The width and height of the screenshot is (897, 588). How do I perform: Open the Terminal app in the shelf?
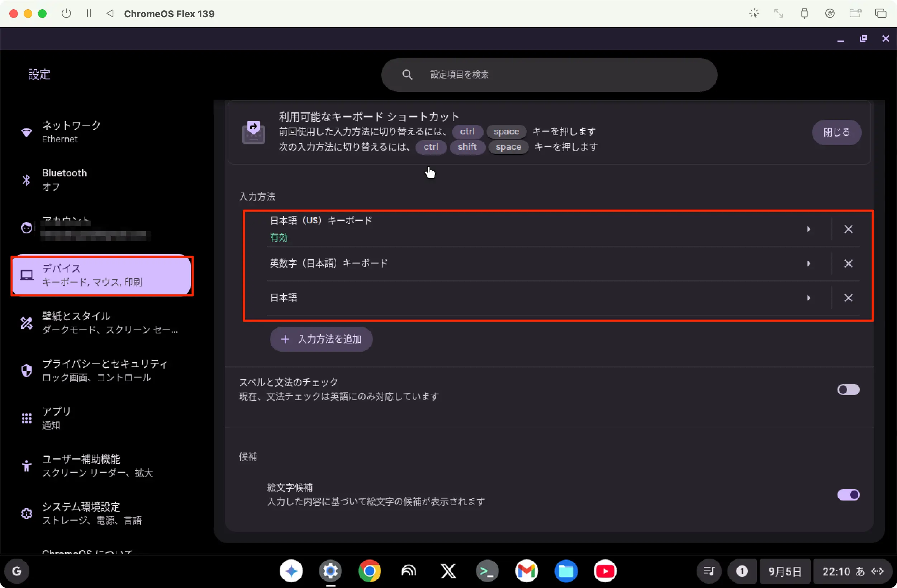coord(487,572)
